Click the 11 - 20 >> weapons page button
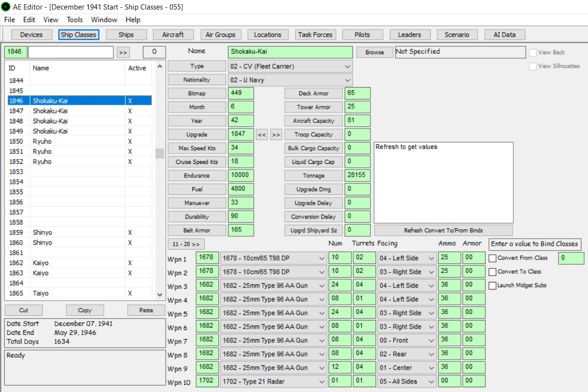588x392 pixels. [186, 244]
